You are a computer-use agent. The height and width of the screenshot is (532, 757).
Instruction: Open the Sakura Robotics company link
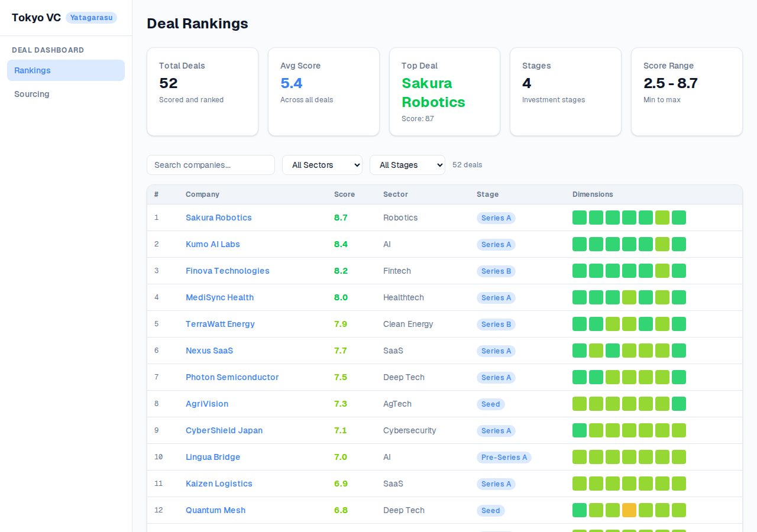coord(218,218)
